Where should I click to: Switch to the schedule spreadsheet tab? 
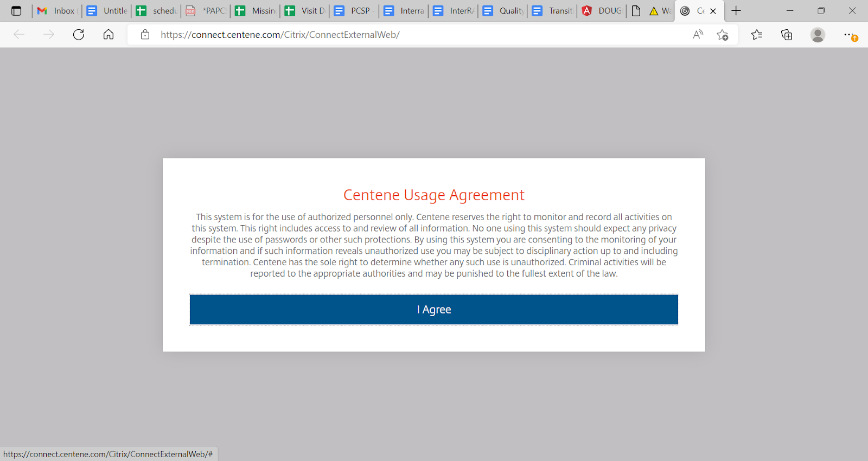[x=156, y=11]
